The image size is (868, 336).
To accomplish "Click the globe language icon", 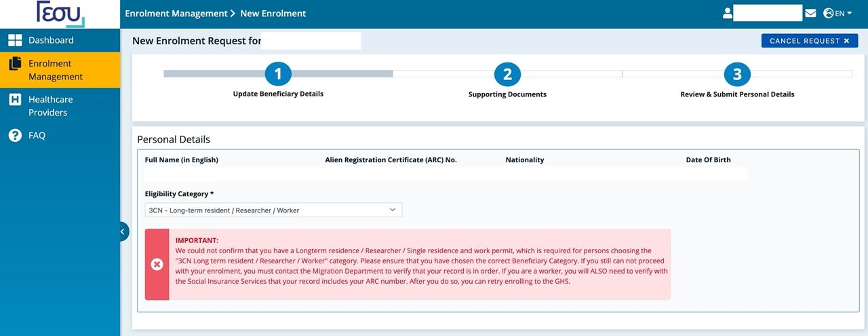I will click(828, 13).
